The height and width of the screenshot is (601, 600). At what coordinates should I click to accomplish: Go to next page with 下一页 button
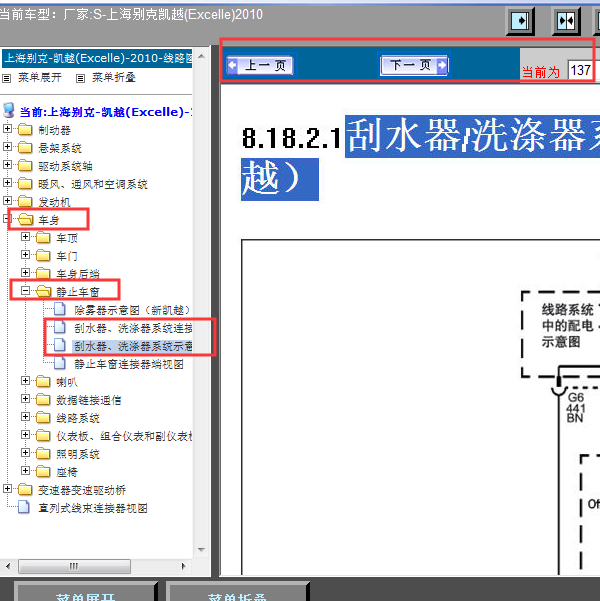point(414,65)
